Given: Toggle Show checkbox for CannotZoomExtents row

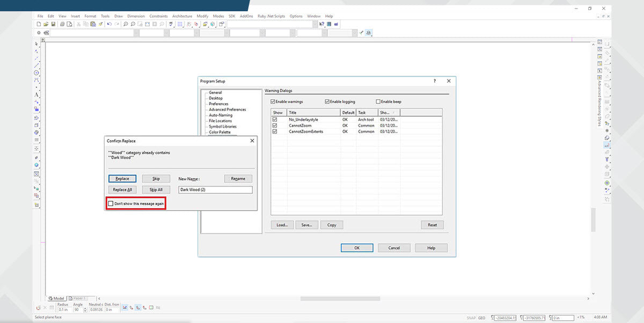Looking at the screenshot, I should (275, 131).
